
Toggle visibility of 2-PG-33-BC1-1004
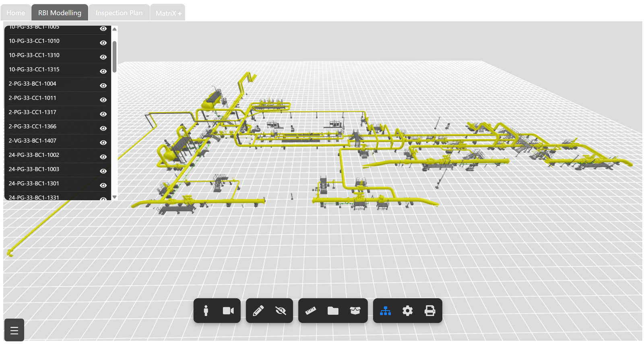click(x=103, y=85)
